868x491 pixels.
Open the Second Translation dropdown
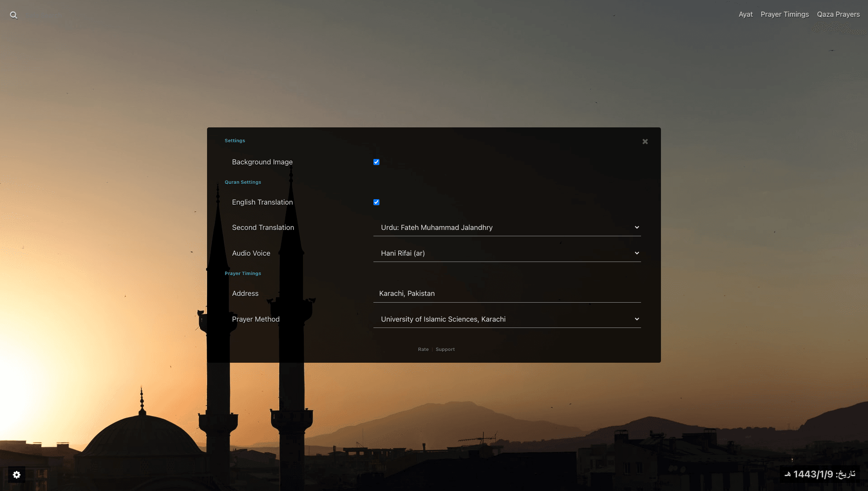[507, 228]
